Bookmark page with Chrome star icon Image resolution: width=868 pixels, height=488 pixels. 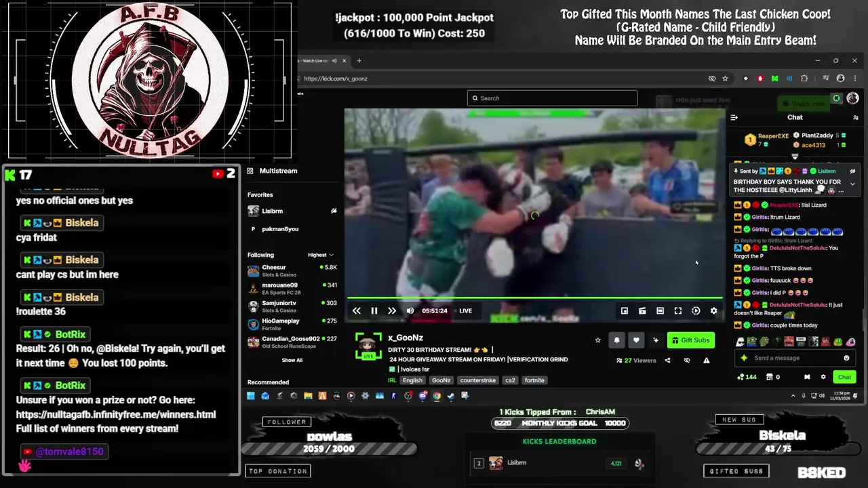pyautogui.click(x=725, y=79)
